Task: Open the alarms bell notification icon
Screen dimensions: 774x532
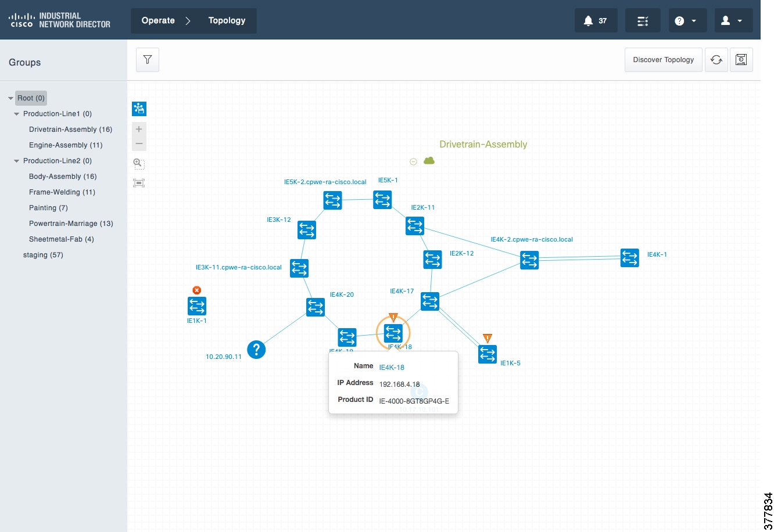Action: [596, 21]
